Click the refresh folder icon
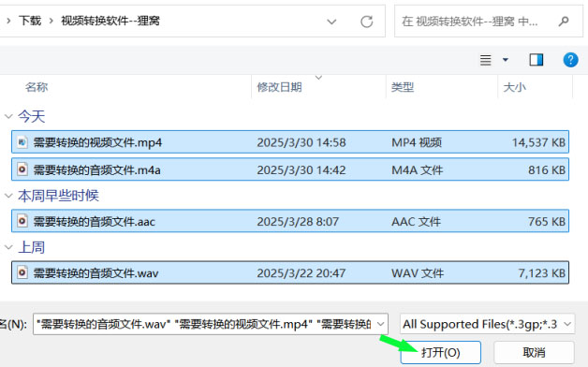Viewport: 588px width, 367px height. [367, 22]
